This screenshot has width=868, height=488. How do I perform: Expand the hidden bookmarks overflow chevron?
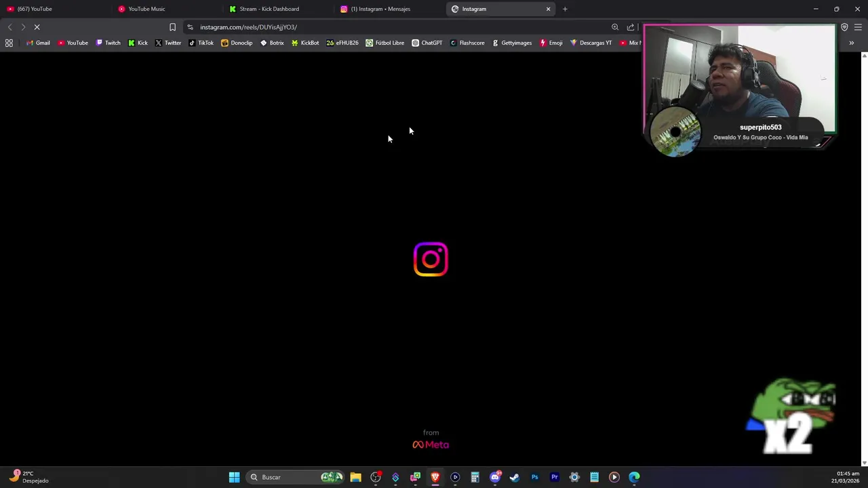851,43
